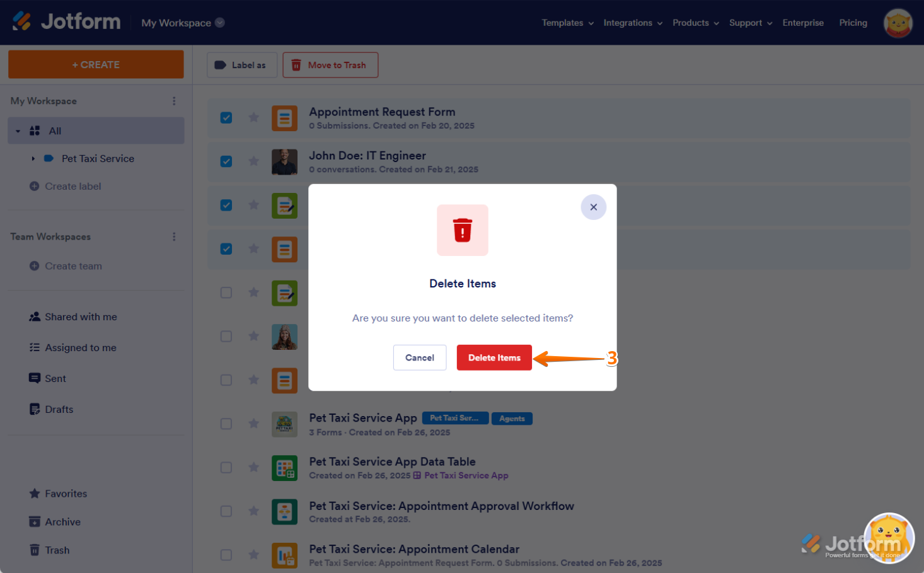Select the All folder in My Workspace
This screenshot has width=924, height=573.
pyautogui.click(x=96, y=130)
